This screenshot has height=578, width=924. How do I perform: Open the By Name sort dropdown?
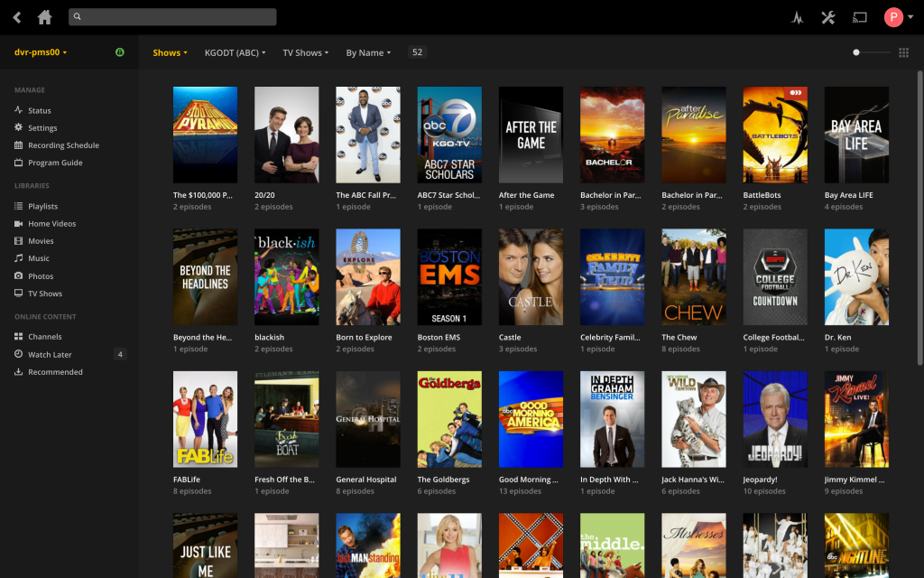pos(368,52)
